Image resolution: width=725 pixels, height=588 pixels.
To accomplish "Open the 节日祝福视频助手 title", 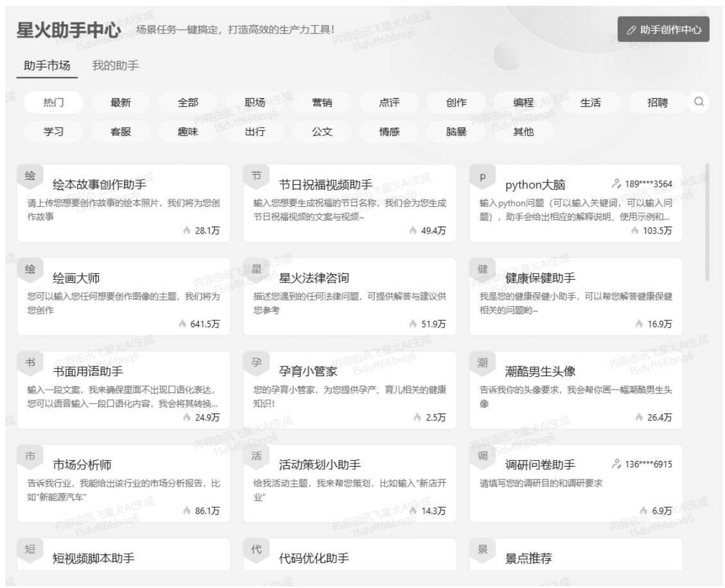I will (325, 185).
